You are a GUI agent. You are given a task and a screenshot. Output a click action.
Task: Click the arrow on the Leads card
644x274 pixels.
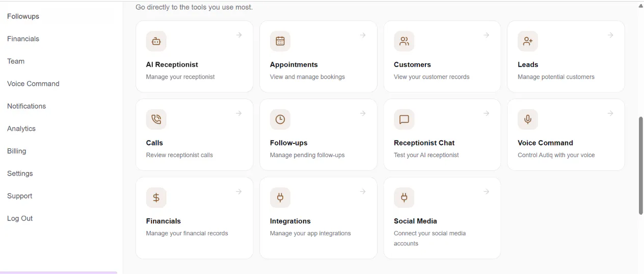tap(610, 35)
